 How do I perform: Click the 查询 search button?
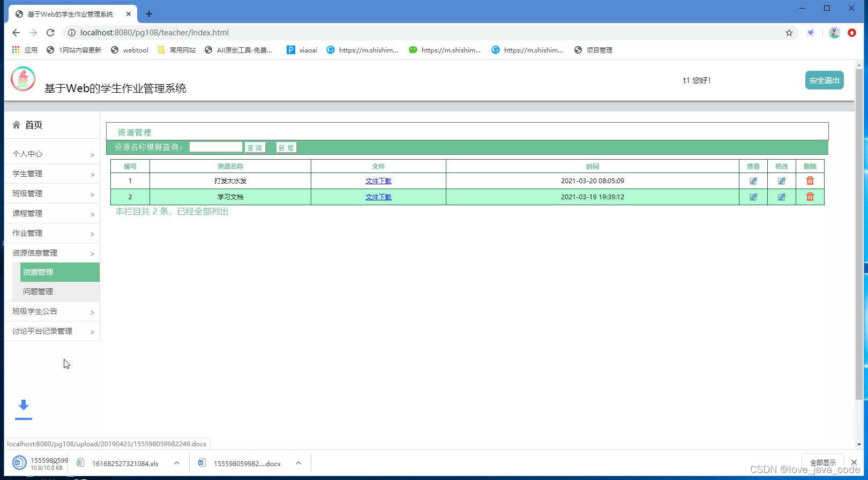[255, 147]
